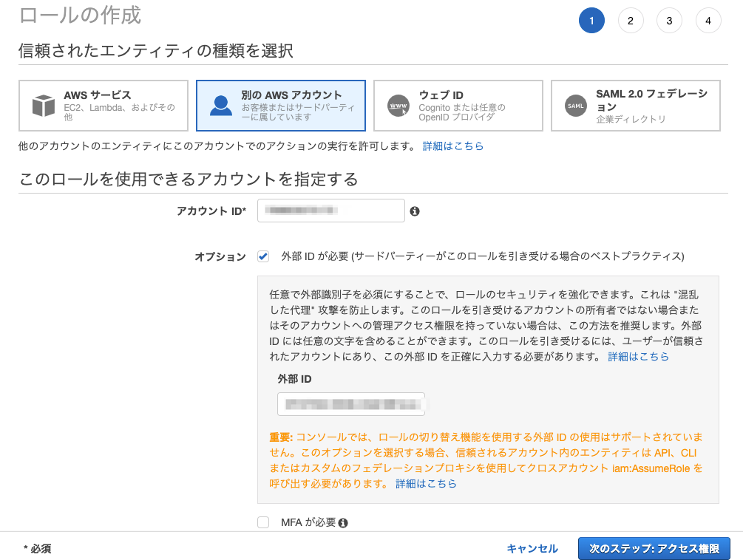Select the AWS サービス entity card
Screen dimensions: 743x560
(x=104, y=106)
